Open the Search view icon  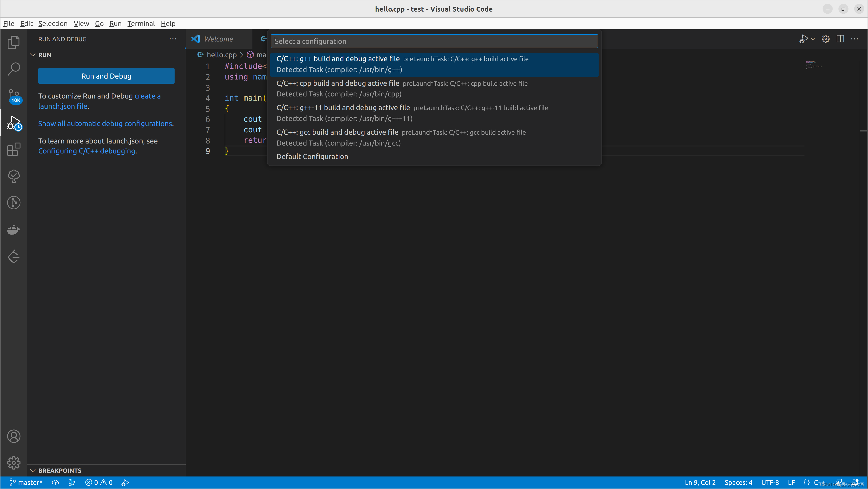13,69
